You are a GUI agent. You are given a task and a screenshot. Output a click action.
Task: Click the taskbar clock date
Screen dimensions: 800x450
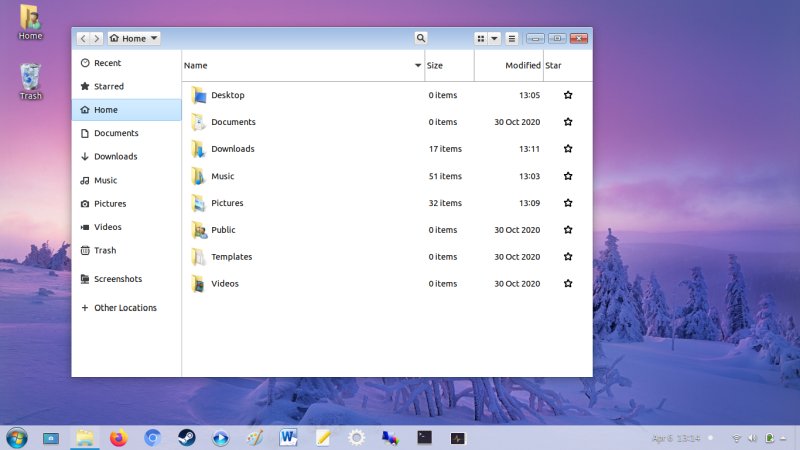tap(676, 438)
